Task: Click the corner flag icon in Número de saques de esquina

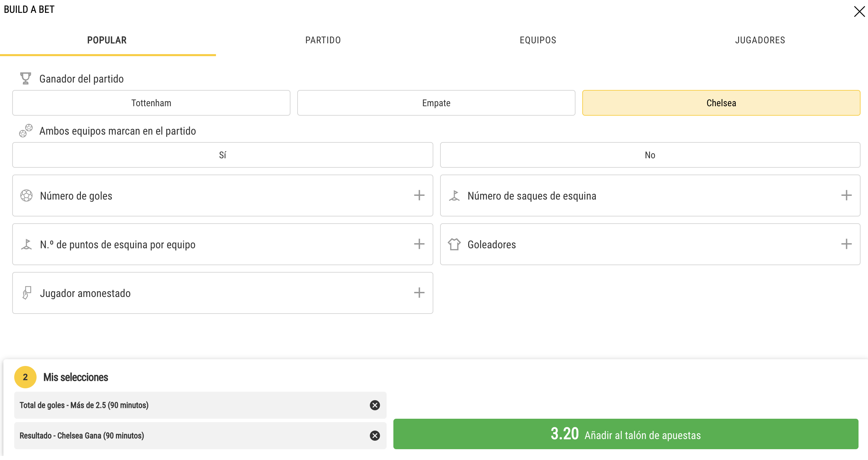Action: tap(454, 195)
